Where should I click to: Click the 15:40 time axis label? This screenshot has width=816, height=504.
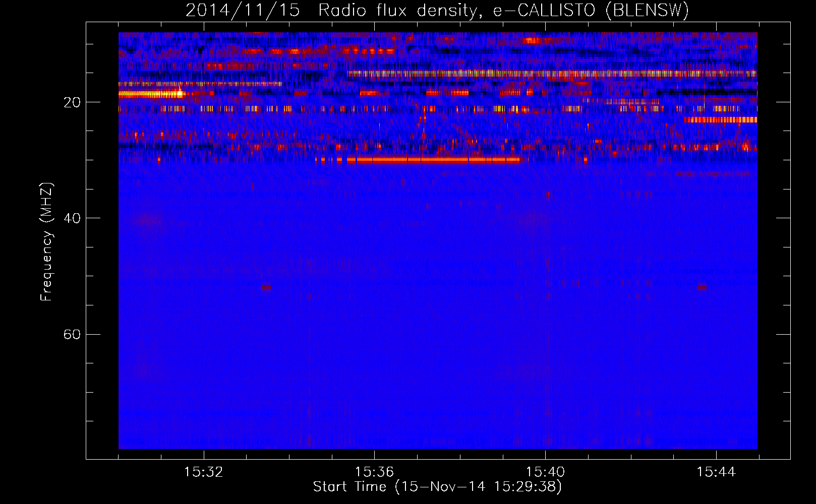pyautogui.click(x=545, y=472)
